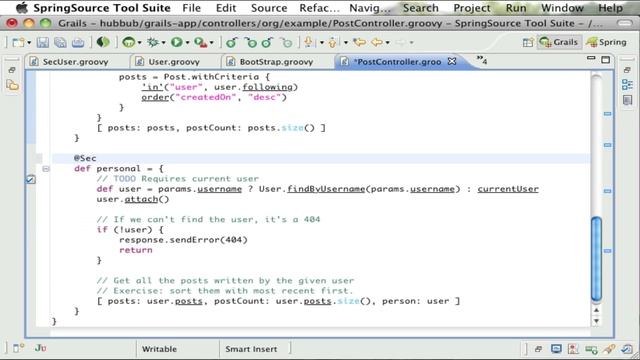The width and height of the screenshot is (640, 360).
Task: Click the JUnit icon in the status bar
Action: pos(40,348)
